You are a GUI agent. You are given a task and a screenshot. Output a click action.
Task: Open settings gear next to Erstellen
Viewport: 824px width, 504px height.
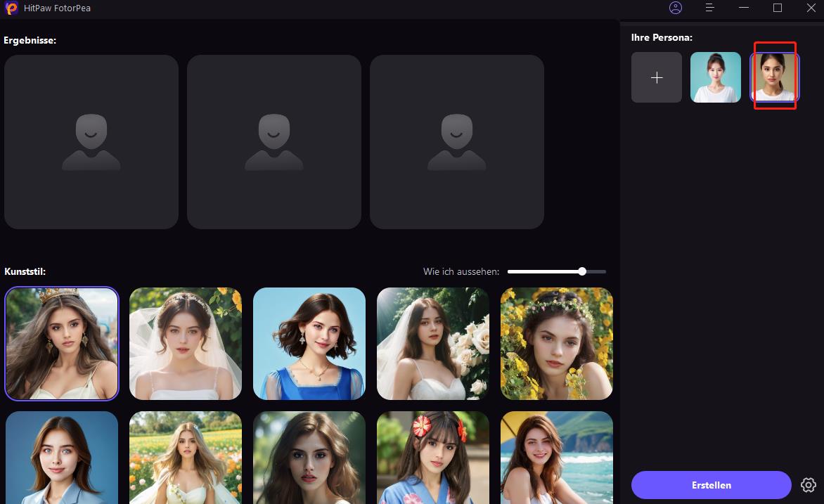click(x=808, y=485)
